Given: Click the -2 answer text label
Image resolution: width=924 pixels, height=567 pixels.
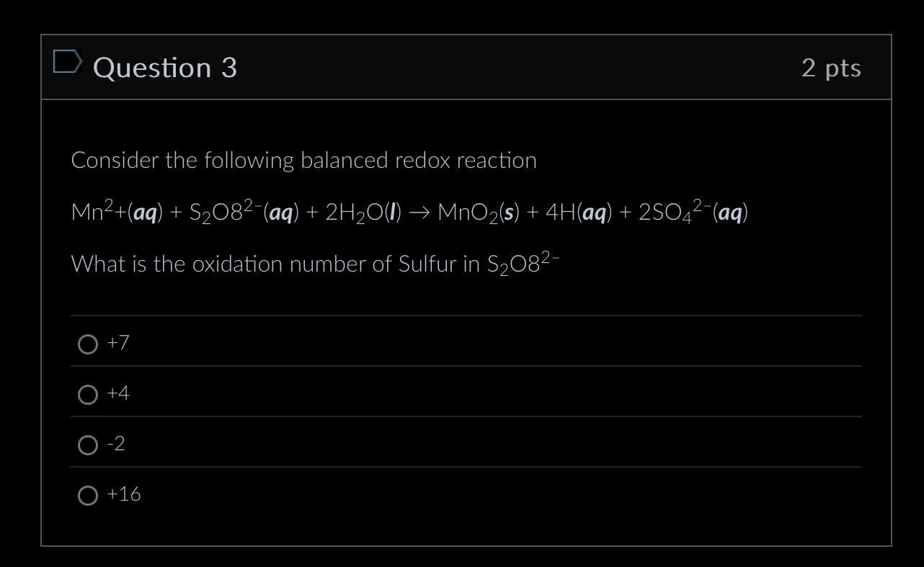Looking at the screenshot, I should click(116, 444).
